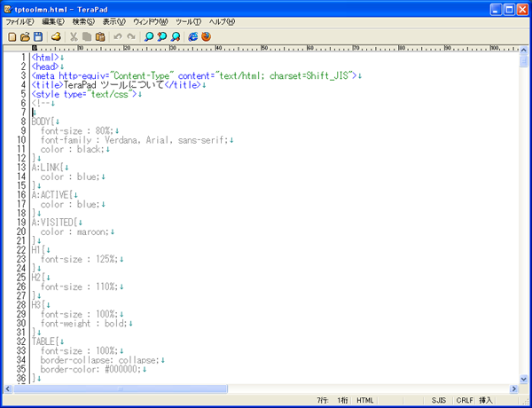Click the horizontal scrollbar thumb
532x408 pixels.
(121, 388)
